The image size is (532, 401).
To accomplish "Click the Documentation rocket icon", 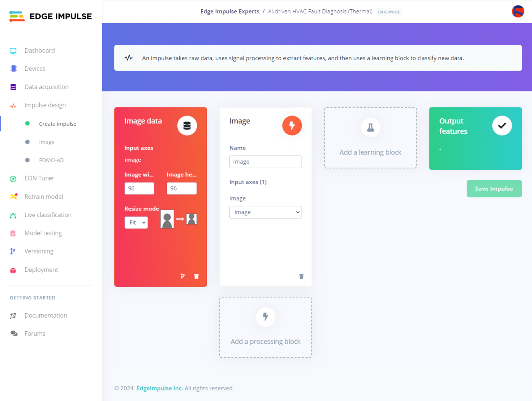I will tap(13, 316).
